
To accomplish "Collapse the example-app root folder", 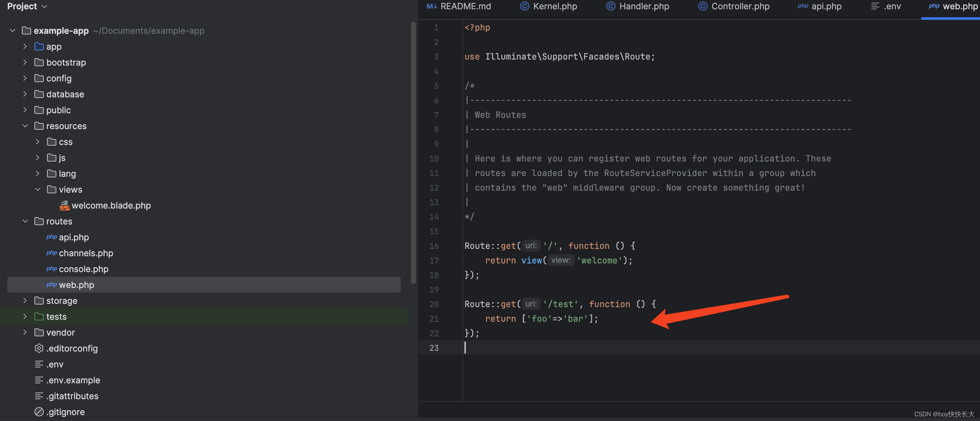I will (13, 30).
